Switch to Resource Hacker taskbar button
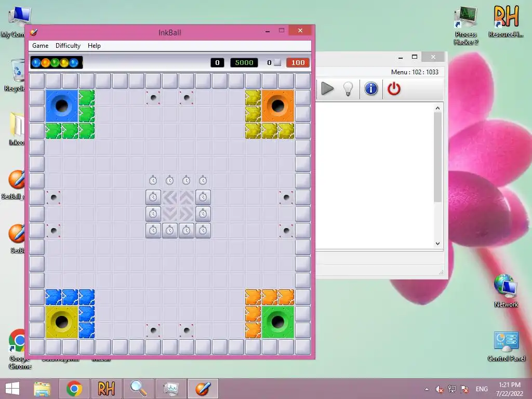Screen dimensions: 532x399 (106, 389)
